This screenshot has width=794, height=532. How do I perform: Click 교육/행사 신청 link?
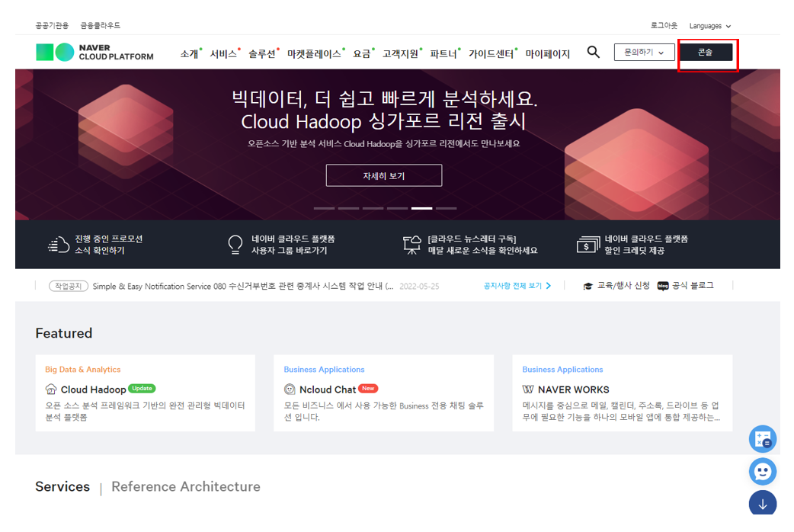pyautogui.click(x=623, y=286)
